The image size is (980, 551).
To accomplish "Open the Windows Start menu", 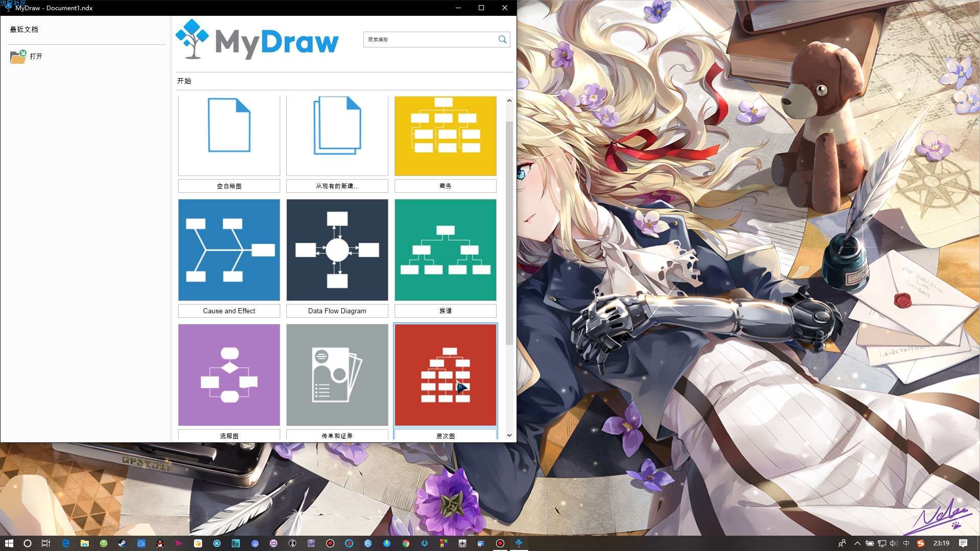I will tap(9, 543).
